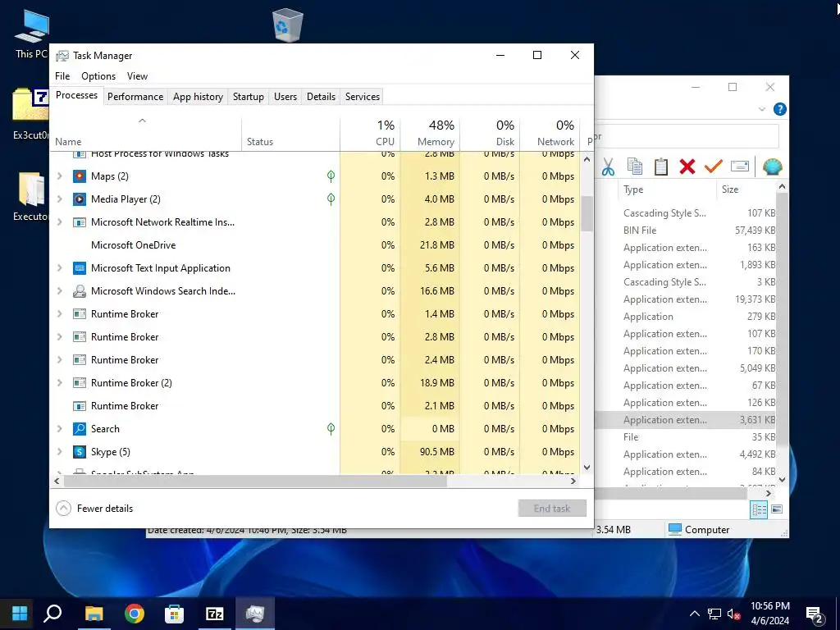840x630 pixels.
Task: Sort processes by the Name column header
Action: (x=146, y=133)
